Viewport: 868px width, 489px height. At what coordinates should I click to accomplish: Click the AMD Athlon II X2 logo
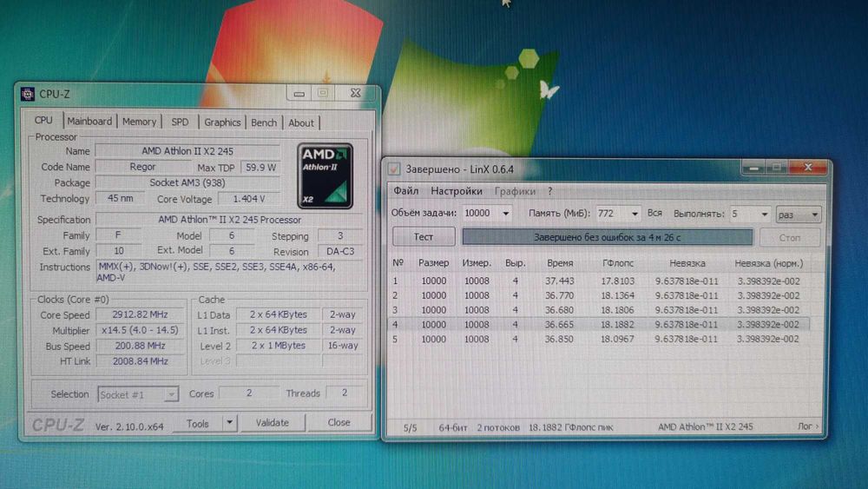pos(325,176)
